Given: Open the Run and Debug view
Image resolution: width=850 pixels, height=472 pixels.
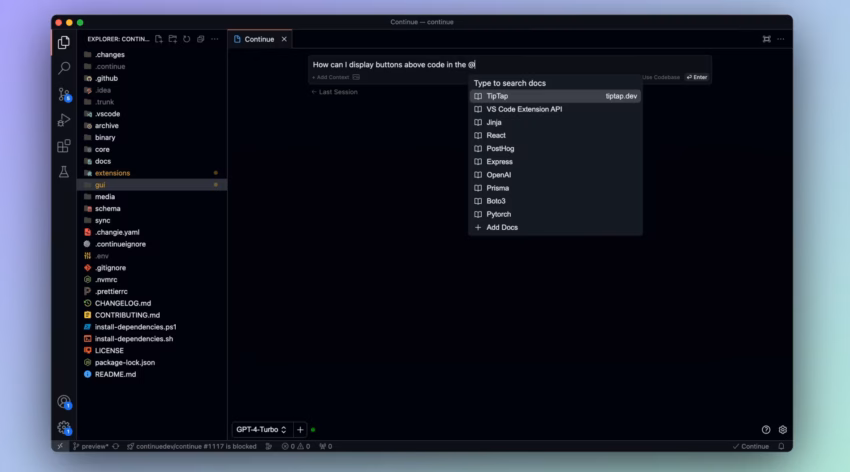Looking at the screenshot, I should (64, 120).
